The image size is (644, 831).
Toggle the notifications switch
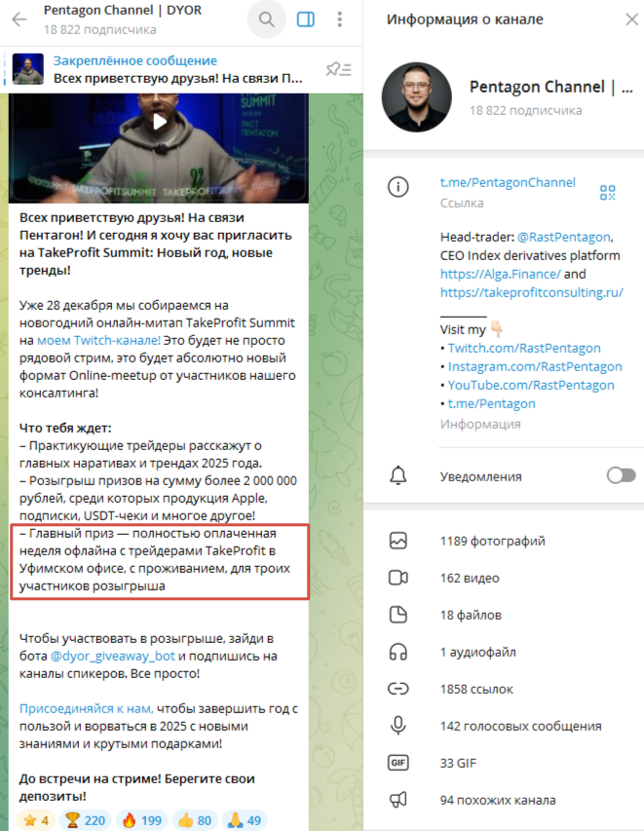tap(622, 475)
